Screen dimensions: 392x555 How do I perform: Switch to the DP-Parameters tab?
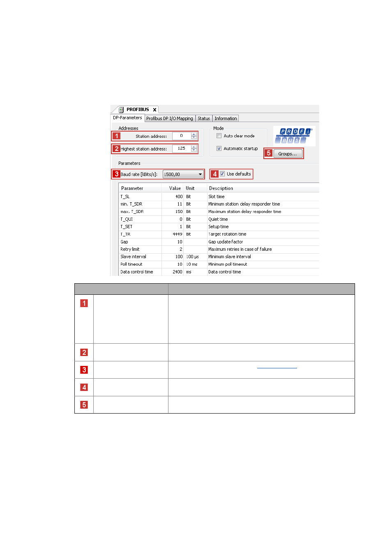click(x=127, y=118)
